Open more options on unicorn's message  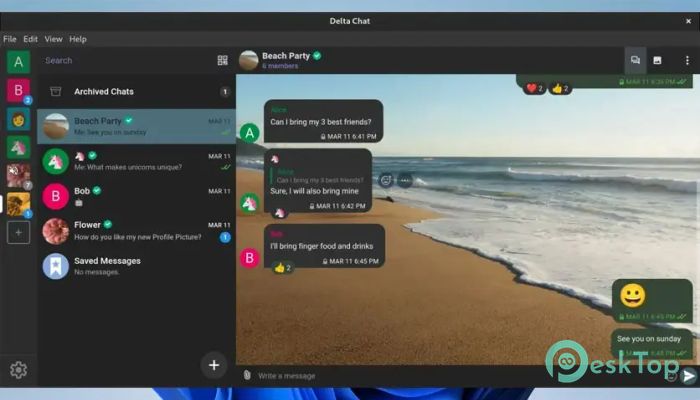pos(404,180)
